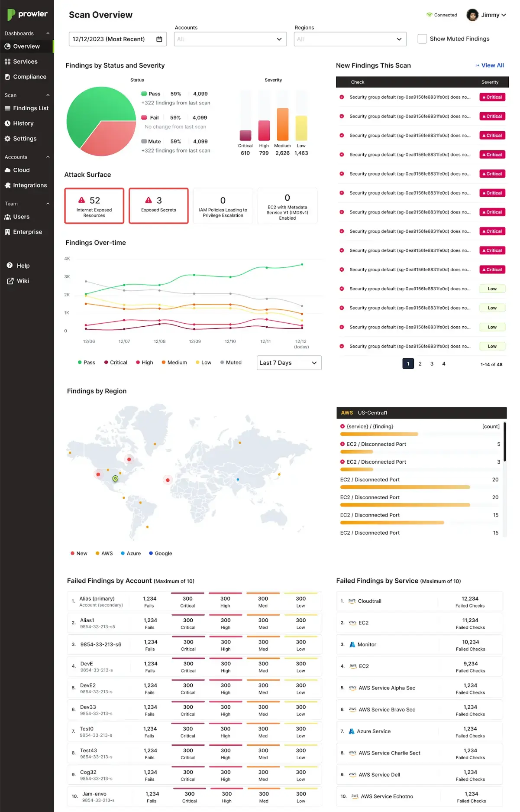Toggle Low series in Findings Over-time legend
The height and width of the screenshot is (812, 520).
[203, 362]
